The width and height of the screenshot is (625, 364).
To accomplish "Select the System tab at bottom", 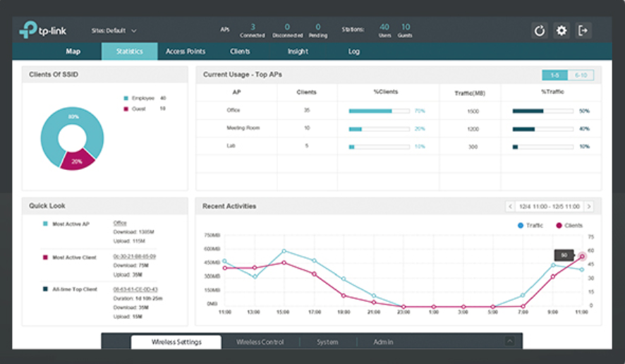I will coord(327,342).
